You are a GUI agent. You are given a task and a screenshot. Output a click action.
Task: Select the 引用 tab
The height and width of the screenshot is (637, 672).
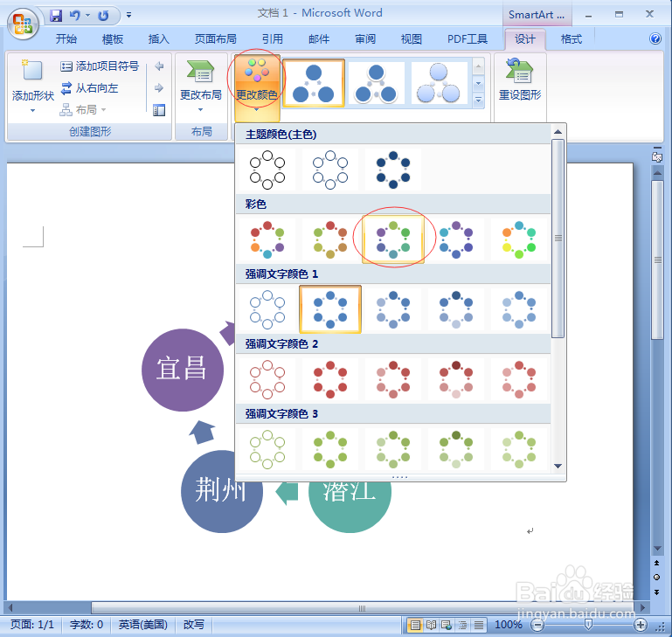click(273, 39)
